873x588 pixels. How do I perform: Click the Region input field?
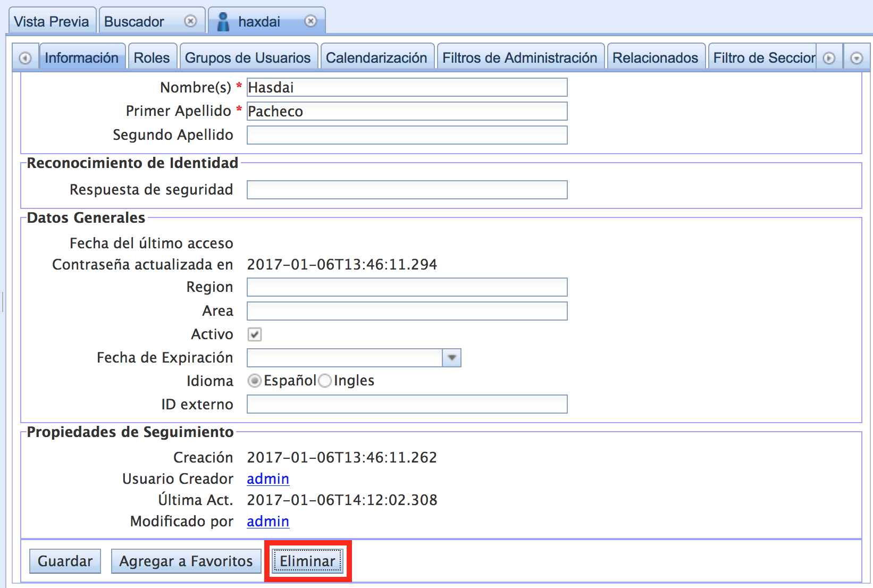[407, 287]
